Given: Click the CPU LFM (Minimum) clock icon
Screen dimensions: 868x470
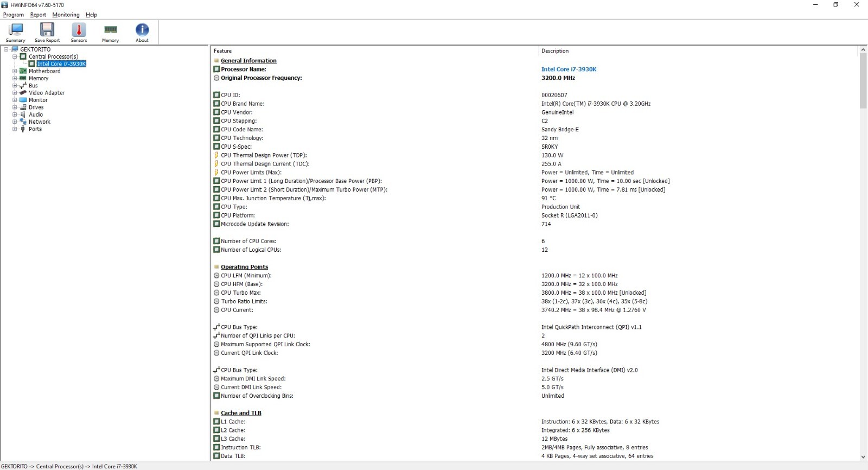Looking at the screenshot, I should 216,276.
